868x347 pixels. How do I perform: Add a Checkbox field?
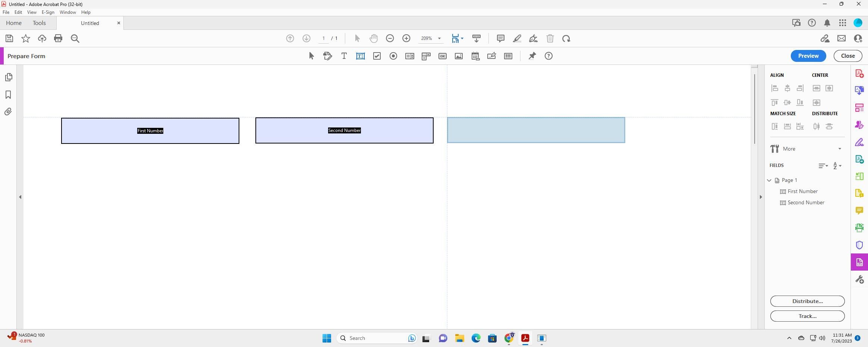click(377, 56)
